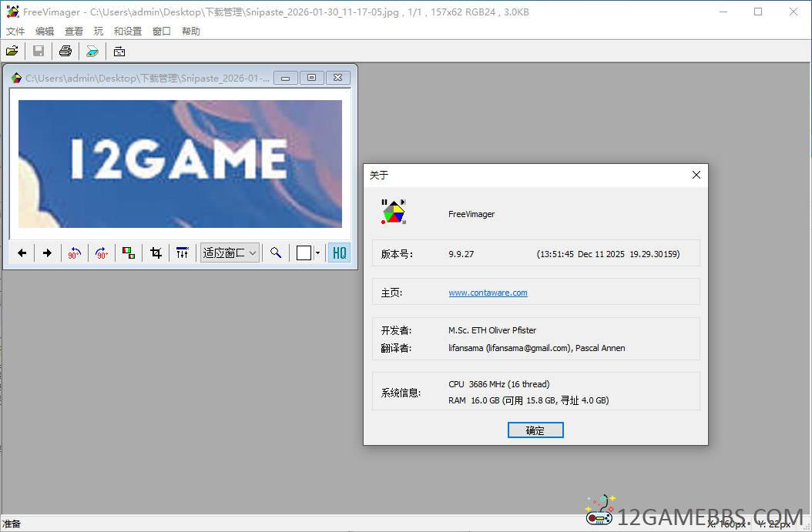Click the magnifier zoom tool

pyautogui.click(x=276, y=253)
